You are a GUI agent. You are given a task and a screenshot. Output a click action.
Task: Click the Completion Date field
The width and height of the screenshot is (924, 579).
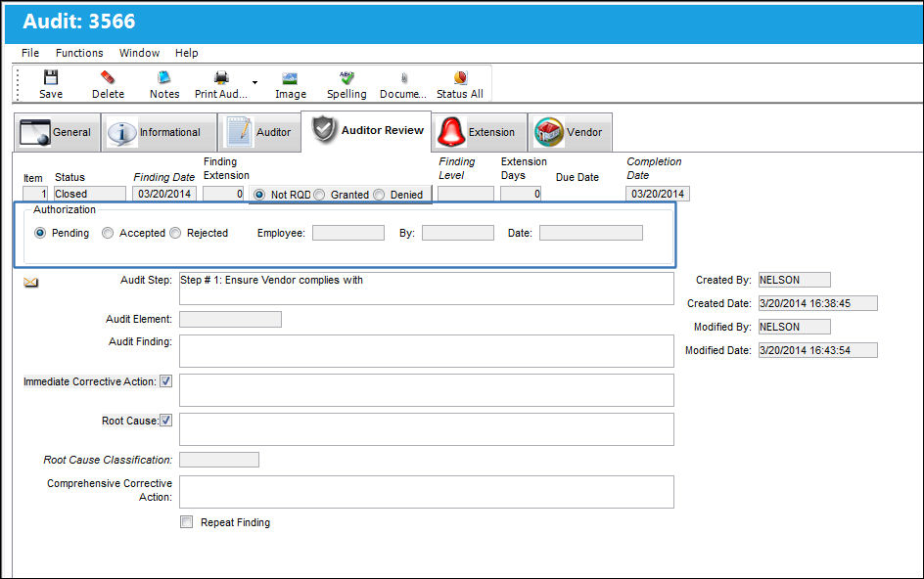tap(658, 194)
